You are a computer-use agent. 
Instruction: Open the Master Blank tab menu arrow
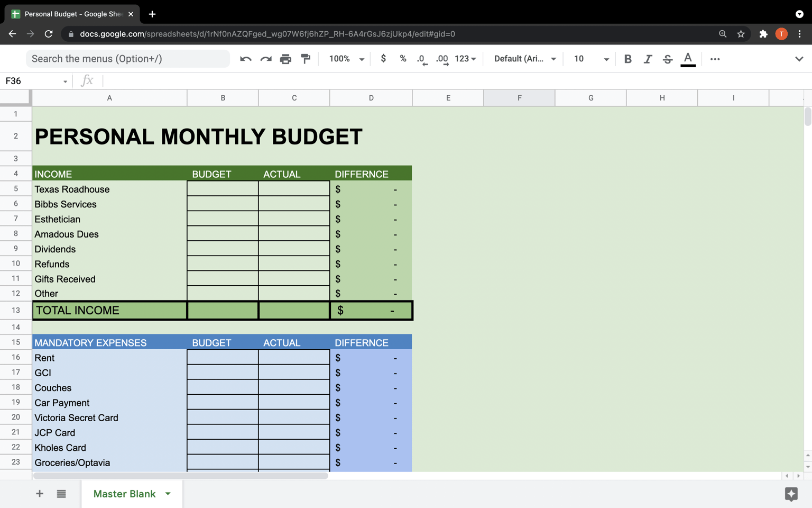coord(168,494)
